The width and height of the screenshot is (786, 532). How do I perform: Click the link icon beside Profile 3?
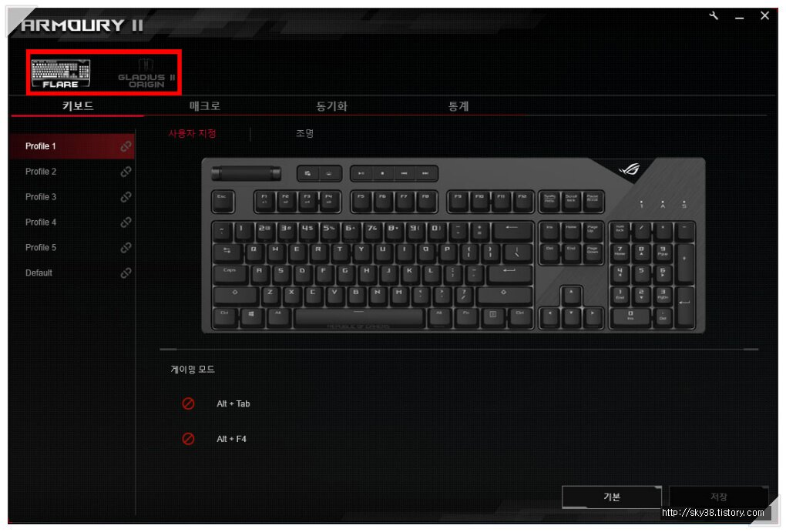126,197
